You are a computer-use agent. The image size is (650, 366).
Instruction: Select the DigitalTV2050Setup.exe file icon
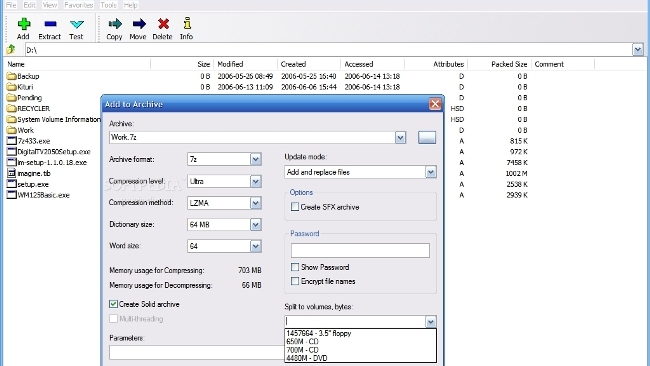(12, 152)
